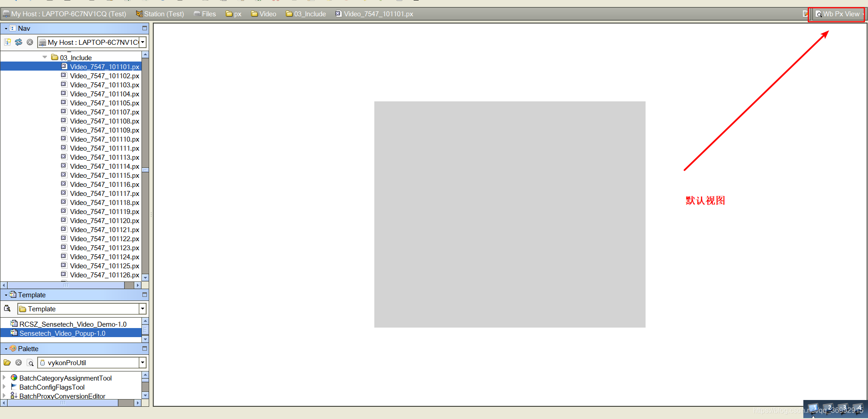This screenshot has width=868, height=419.
Task: Select Video_7547_101105.px in Nav tree
Action: click(x=104, y=103)
